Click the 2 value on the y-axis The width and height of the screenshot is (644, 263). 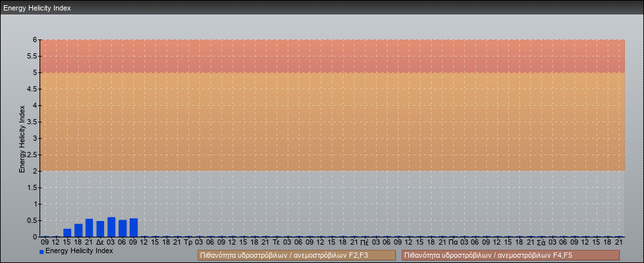point(35,171)
